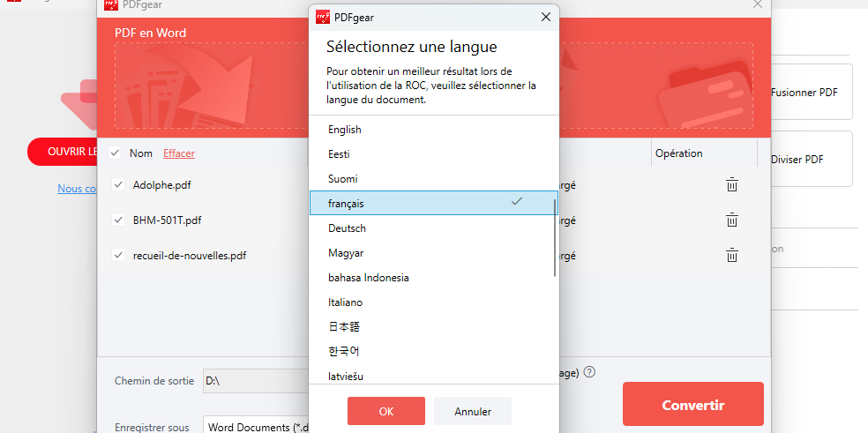Click the Nom column header
Image resolution: width=868 pixels, height=433 pixels.
pos(141,153)
